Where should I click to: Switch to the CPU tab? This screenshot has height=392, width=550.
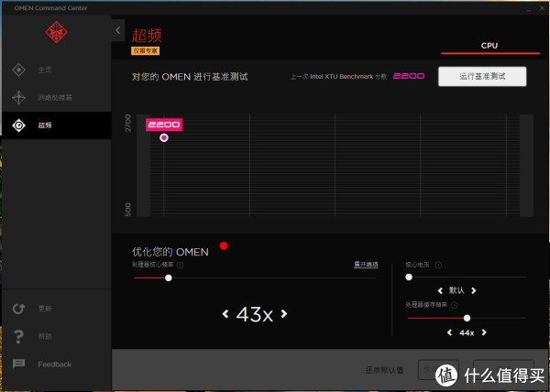coord(489,46)
